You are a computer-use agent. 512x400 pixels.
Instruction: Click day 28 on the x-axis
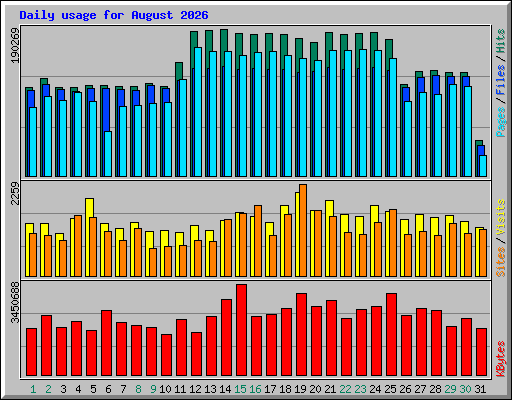pos(435,389)
